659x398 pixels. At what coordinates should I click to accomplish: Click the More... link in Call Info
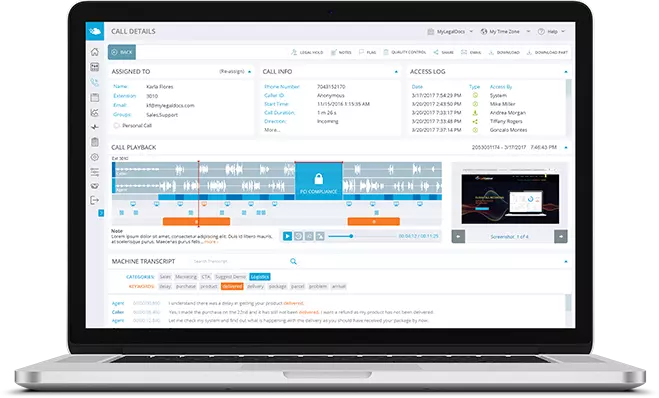coord(272,130)
